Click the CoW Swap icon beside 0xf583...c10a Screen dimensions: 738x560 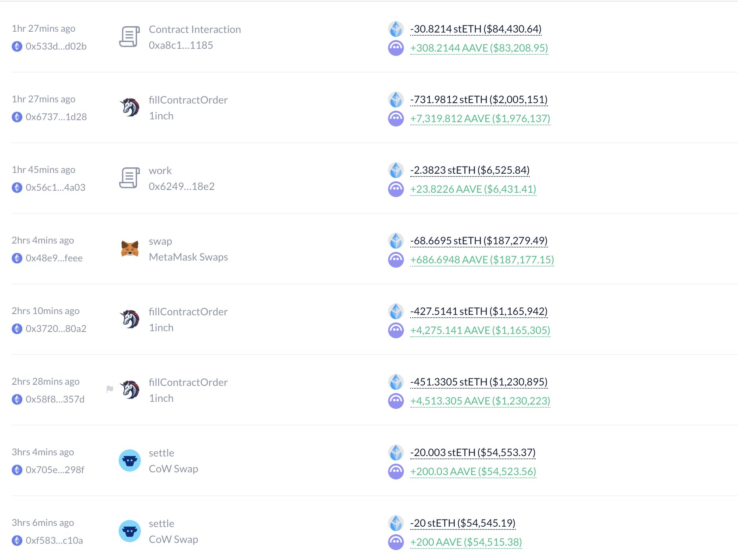tap(130, 531)
